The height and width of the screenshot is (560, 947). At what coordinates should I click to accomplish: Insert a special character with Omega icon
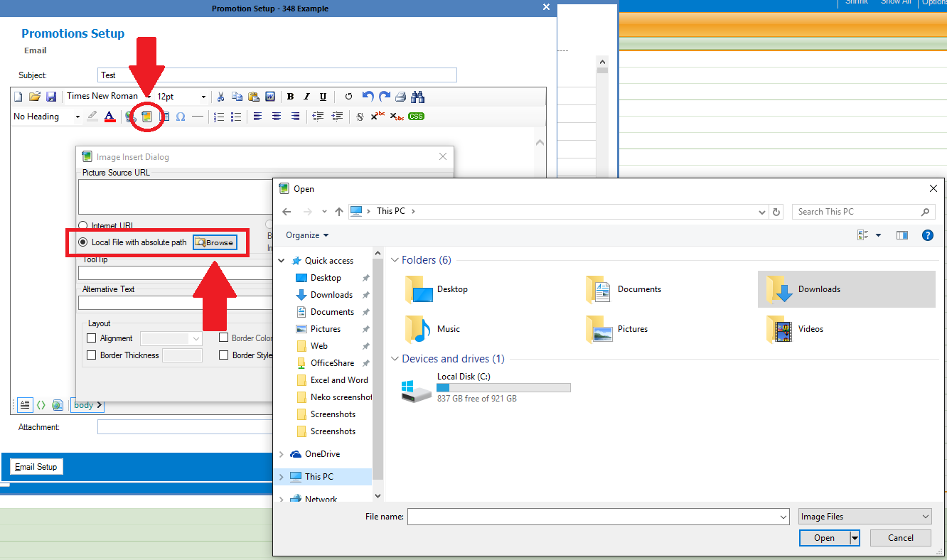181,117
